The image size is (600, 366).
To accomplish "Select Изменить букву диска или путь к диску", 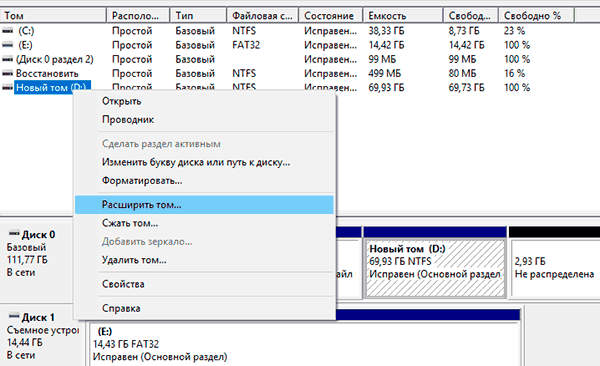I will 204,162.
